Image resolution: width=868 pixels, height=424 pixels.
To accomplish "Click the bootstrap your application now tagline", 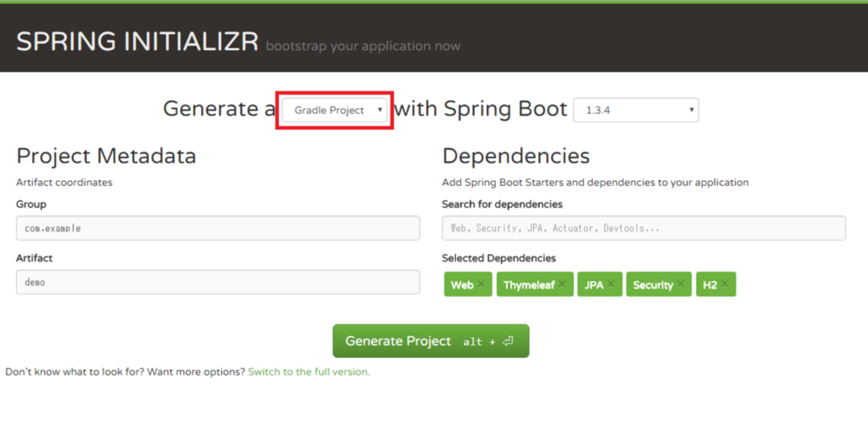I will [x=363, y=46].
